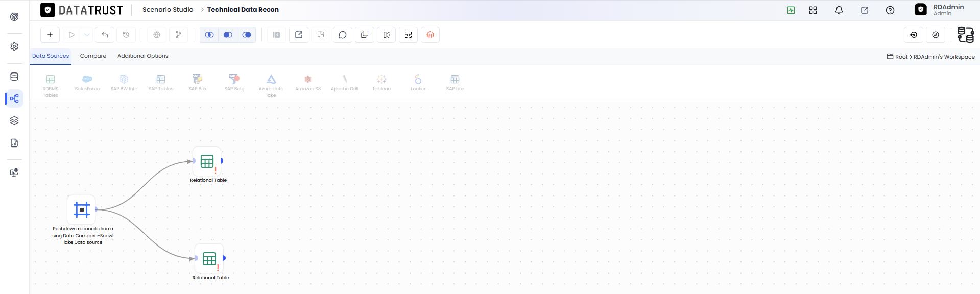
Task: Select the SAP Bobj data source
Action: pyautogui.click(x=234, y=83)
